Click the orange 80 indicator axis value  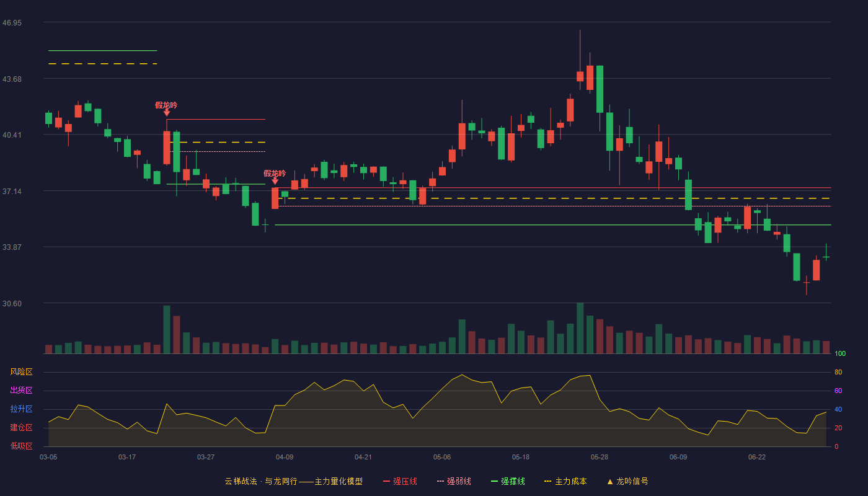(x=838, y=373)
